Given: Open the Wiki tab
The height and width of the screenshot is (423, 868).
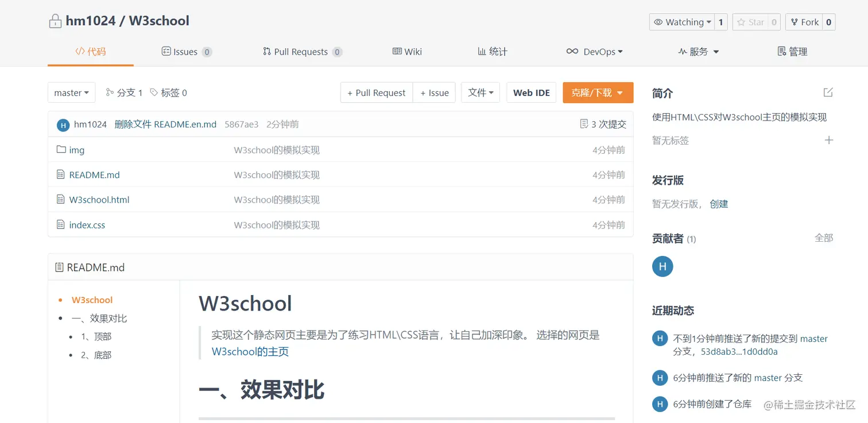Looking at the screenshot, I should pos(407,52).
